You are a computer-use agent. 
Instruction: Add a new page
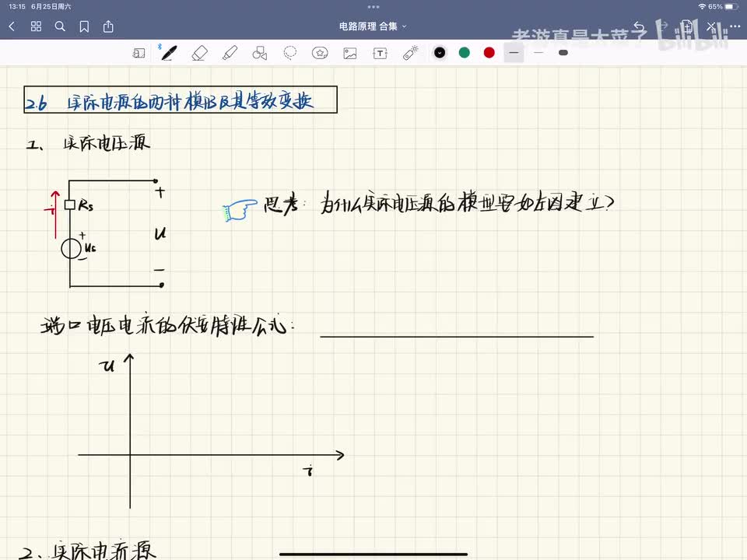point(686,26)
